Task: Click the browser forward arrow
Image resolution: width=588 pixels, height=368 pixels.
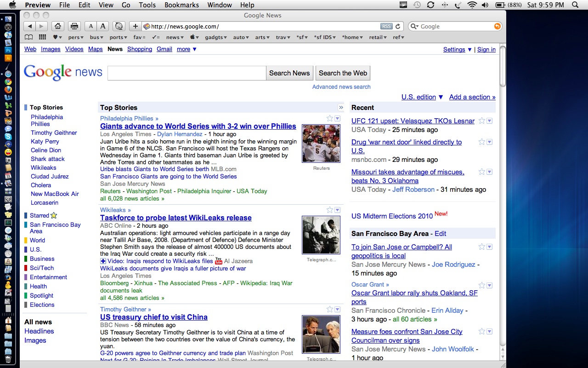Action: [41, 26]
